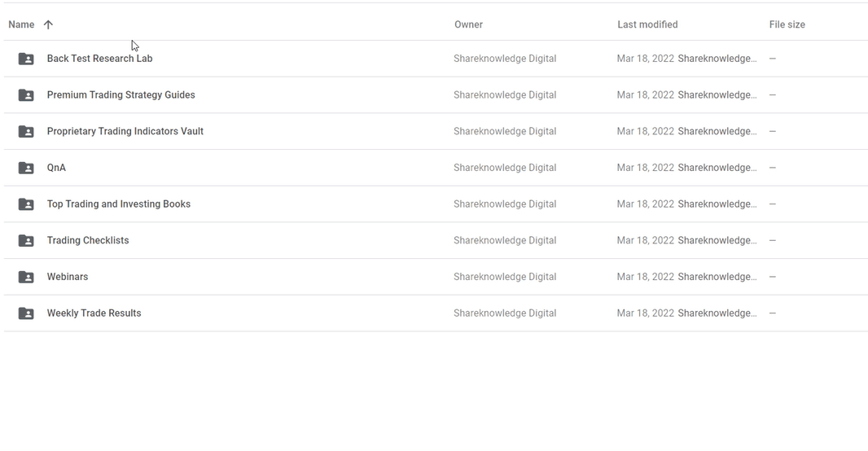Click the Owner column header
Viewport: 868px width, 451px height.
[x=468, y=24]
